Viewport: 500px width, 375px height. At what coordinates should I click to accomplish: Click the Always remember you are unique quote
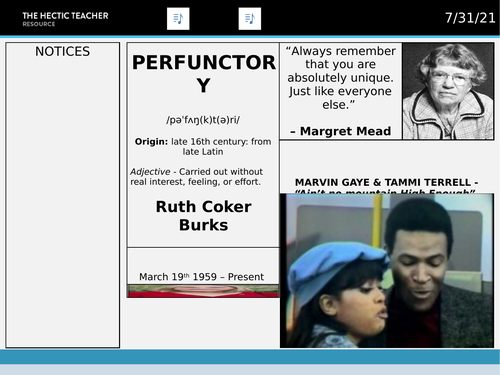340,78
